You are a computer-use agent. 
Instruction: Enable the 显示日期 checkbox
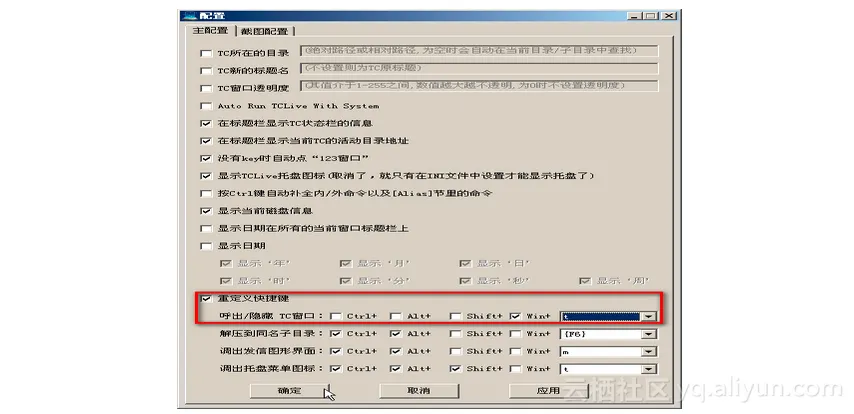point(206,246)
